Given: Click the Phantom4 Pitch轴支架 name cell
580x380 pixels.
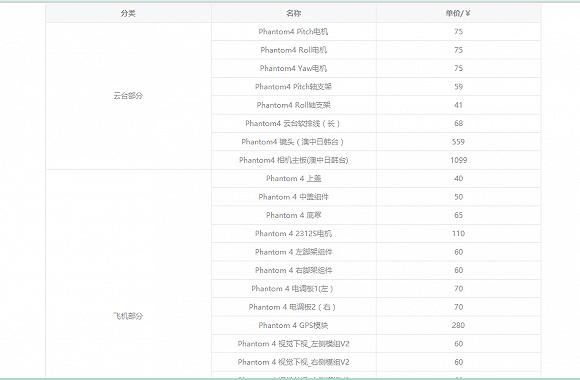Looking at the screenshot, I should [293, 87].
